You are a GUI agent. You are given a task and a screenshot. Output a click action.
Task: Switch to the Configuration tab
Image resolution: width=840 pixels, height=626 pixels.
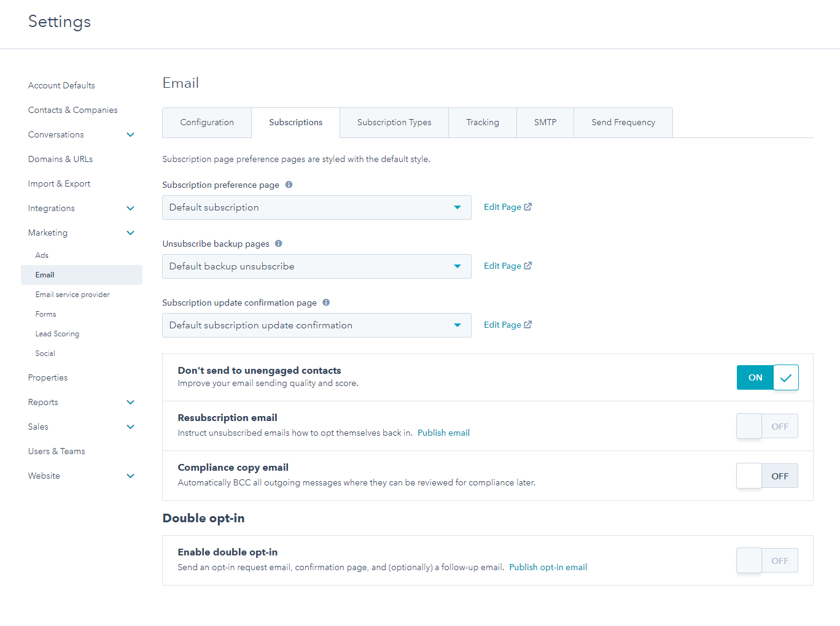[x=207, y=123]
